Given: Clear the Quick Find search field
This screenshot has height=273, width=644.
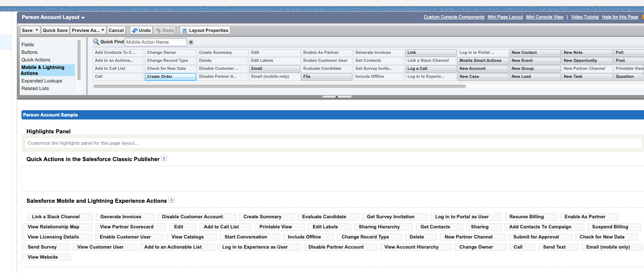Looking at the screenshot, I should [x=191, y=42].
